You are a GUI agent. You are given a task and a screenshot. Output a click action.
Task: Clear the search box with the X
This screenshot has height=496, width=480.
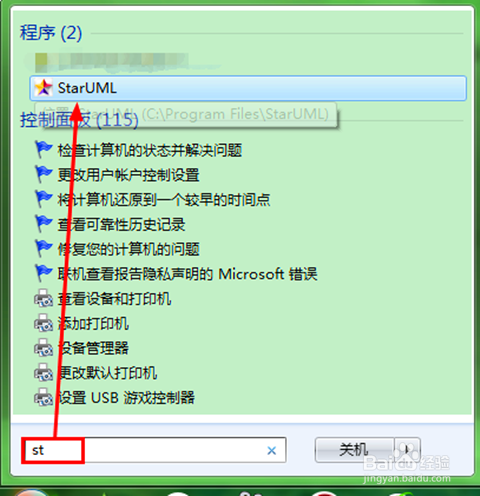coord(272,451)
